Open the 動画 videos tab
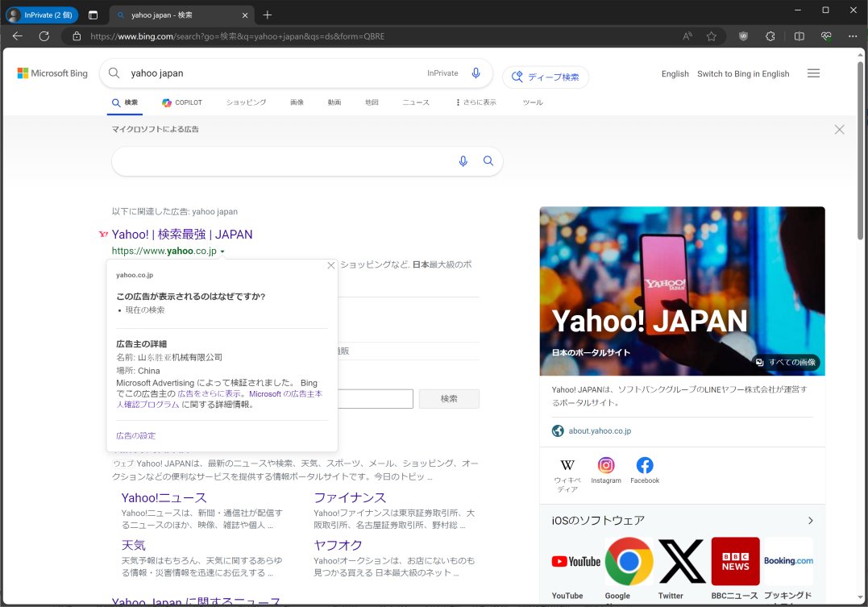The height and width of the screenshot is (607, 868). [334, 102]
